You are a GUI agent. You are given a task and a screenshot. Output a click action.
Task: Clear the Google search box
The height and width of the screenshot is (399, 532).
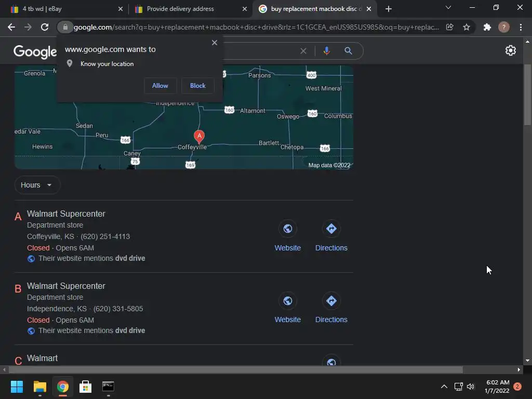pos(303,51)
